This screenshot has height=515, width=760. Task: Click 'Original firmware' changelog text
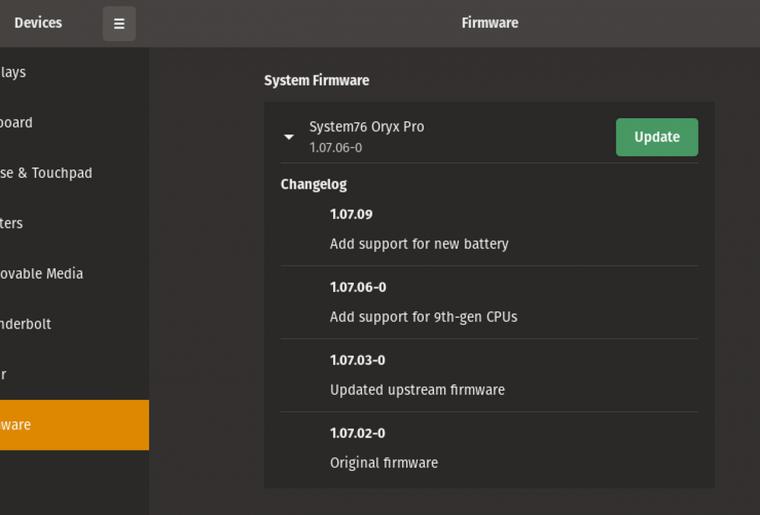384,463
